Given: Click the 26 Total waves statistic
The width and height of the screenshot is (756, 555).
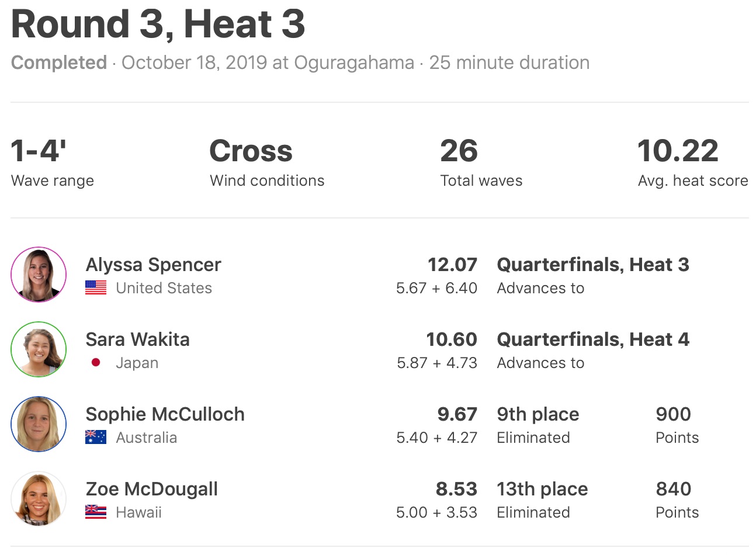Looking at the screenshot, I should tap(459, 151).
